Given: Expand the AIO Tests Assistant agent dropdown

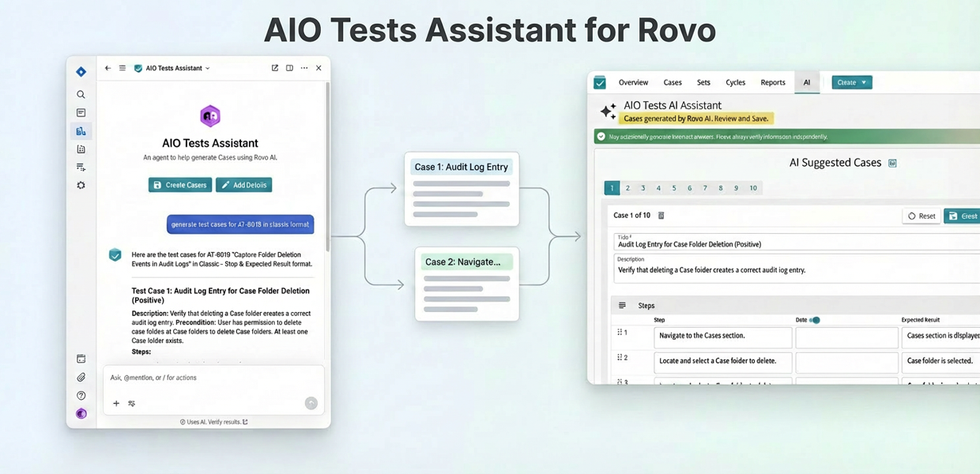Looking at the screenshot, I should (208, 69).
